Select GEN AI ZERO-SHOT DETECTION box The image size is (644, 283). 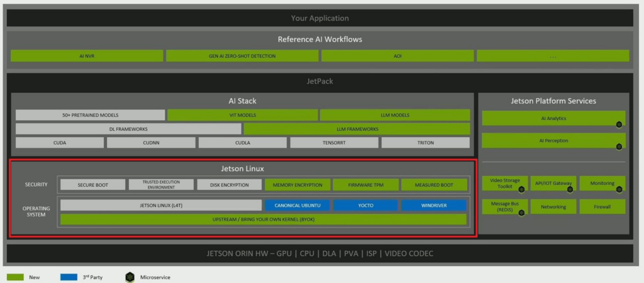(x=242, y=56)
